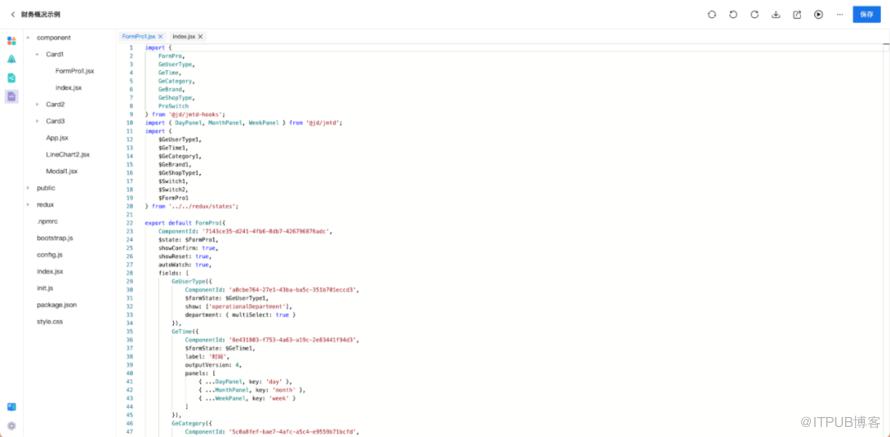Image resolution: width=890 pixels, height=437 pixels.
Task: Switch to the FormPro1.jsx editor tab
Action: pos(139,36)
